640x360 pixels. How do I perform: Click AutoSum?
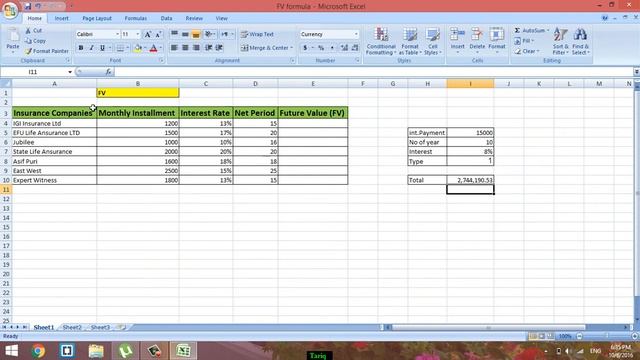tap(530, 31)
